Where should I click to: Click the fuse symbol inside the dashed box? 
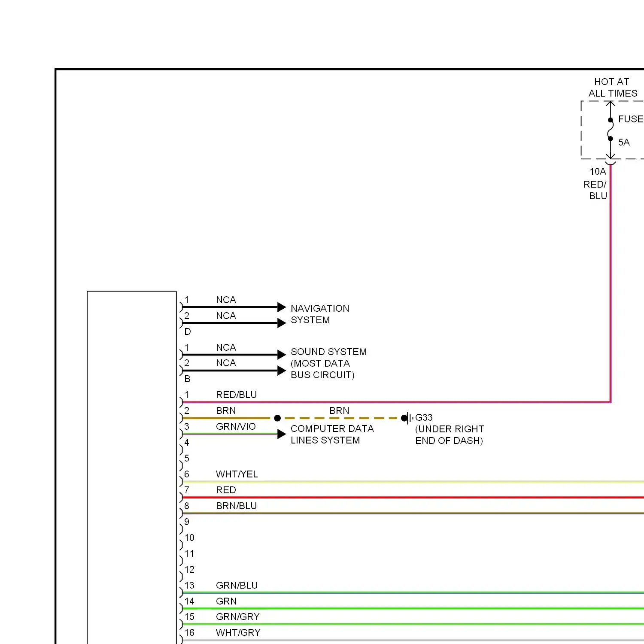610,129
